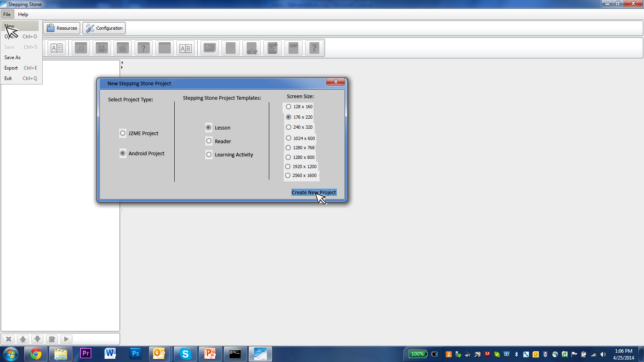The width and height of the screenshot is (644, 362).
Task: Click the Bluetooth tray icon
Action: click(x=516, y=354)
